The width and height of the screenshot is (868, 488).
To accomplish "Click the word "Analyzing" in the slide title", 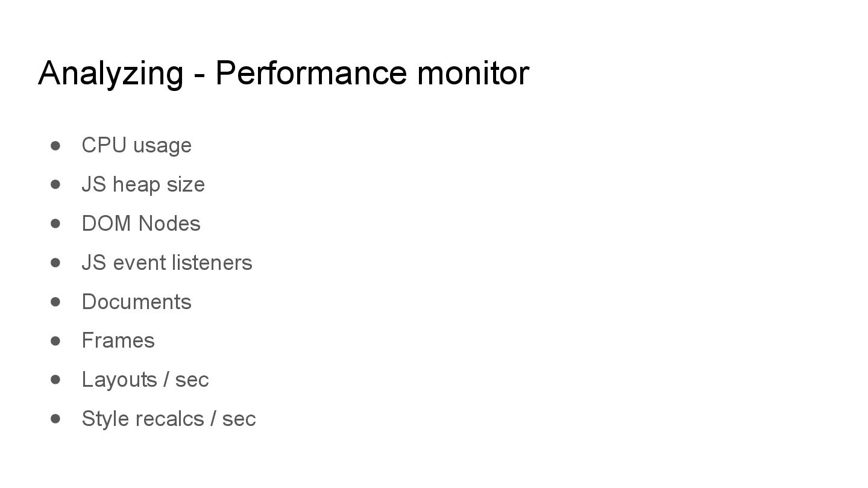I will pos(110,73).
